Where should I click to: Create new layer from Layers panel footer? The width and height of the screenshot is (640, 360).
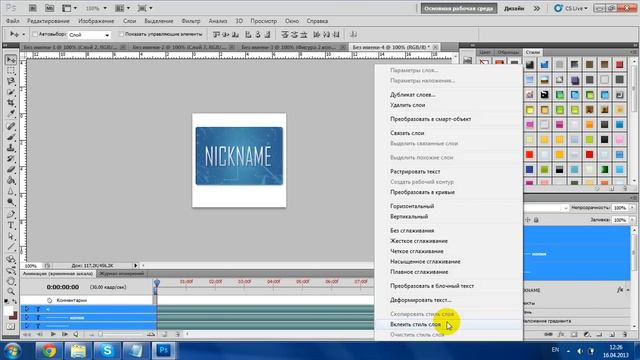click(612, 334)
